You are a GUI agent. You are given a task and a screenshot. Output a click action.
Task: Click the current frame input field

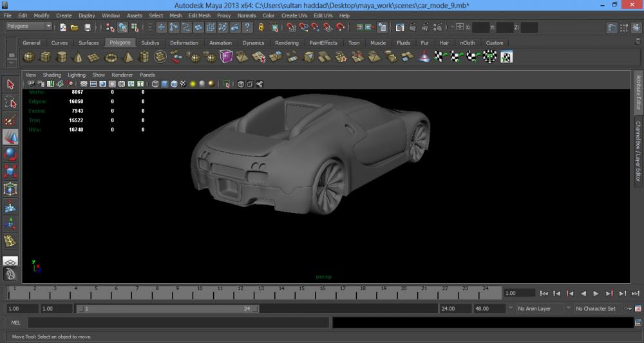tap(518, 293)
